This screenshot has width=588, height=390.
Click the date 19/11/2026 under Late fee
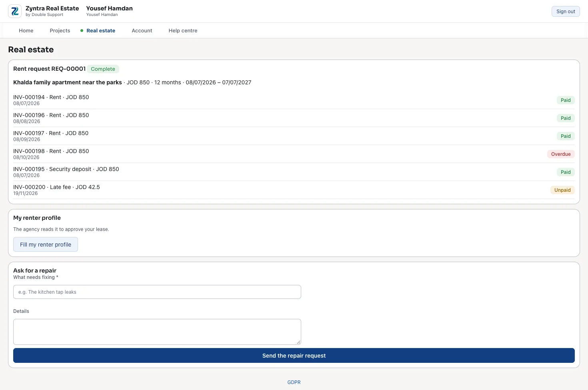(25, 193)
